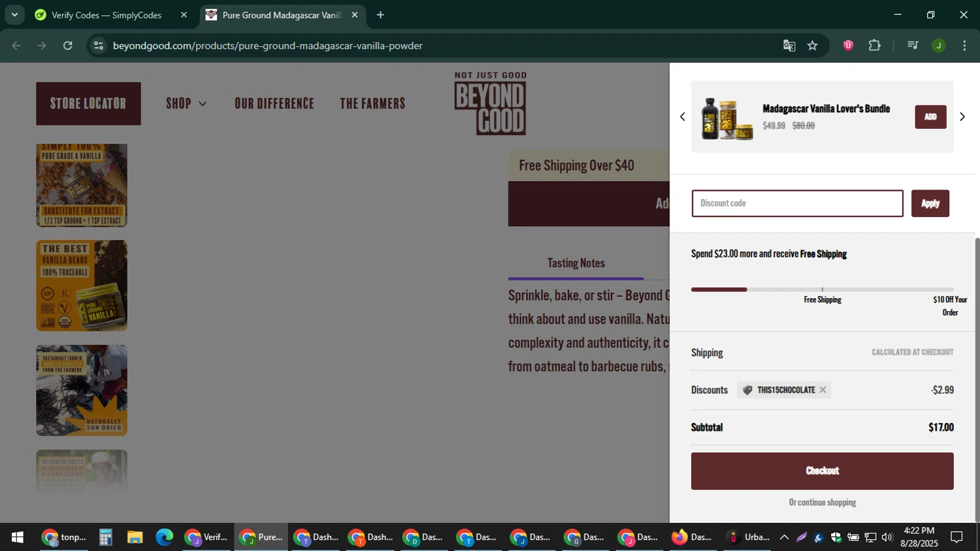Show the next recommended product in cart
Viewport: 980px width, 551px height.
coord(962,117)
